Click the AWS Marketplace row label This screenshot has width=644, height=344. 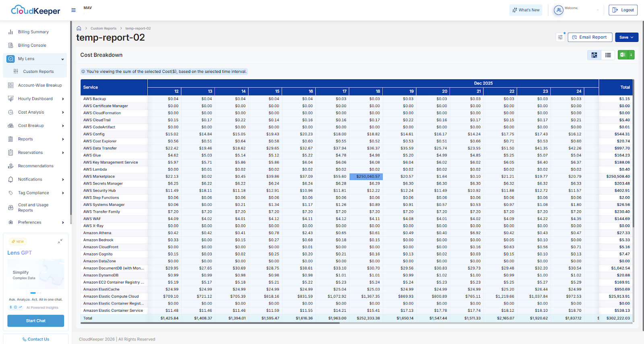[x=99, y=176]
